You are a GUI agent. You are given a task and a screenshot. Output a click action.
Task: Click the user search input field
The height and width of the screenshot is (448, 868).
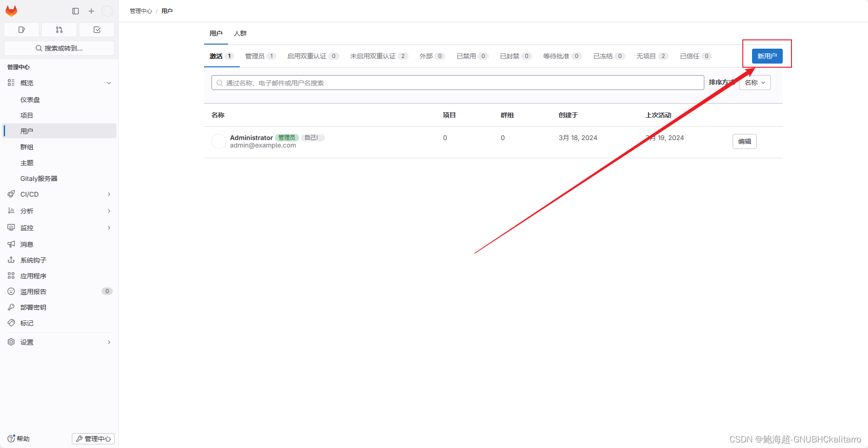click(x=458, y=83)
